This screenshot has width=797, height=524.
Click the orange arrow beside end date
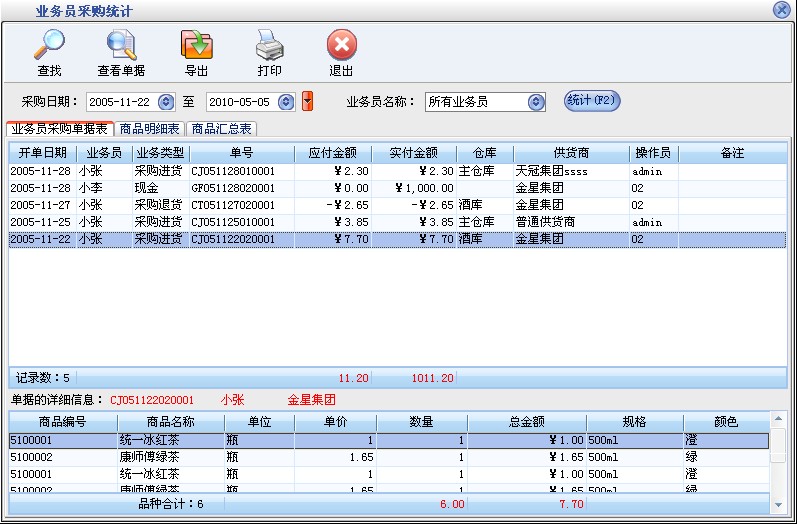tap(308, 102)
